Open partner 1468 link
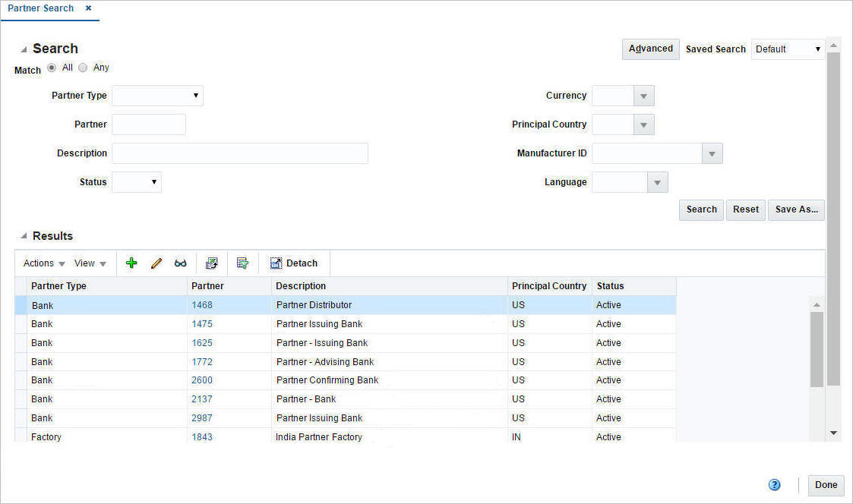The image size is (853, 504). (202, 304)
